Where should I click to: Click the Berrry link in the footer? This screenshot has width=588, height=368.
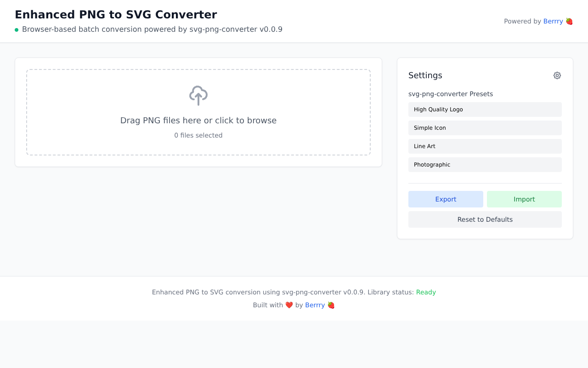[x=315, y=305]
